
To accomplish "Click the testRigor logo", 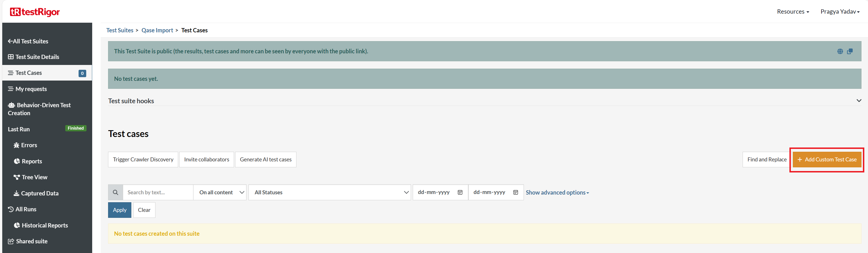I will point(35,12).
